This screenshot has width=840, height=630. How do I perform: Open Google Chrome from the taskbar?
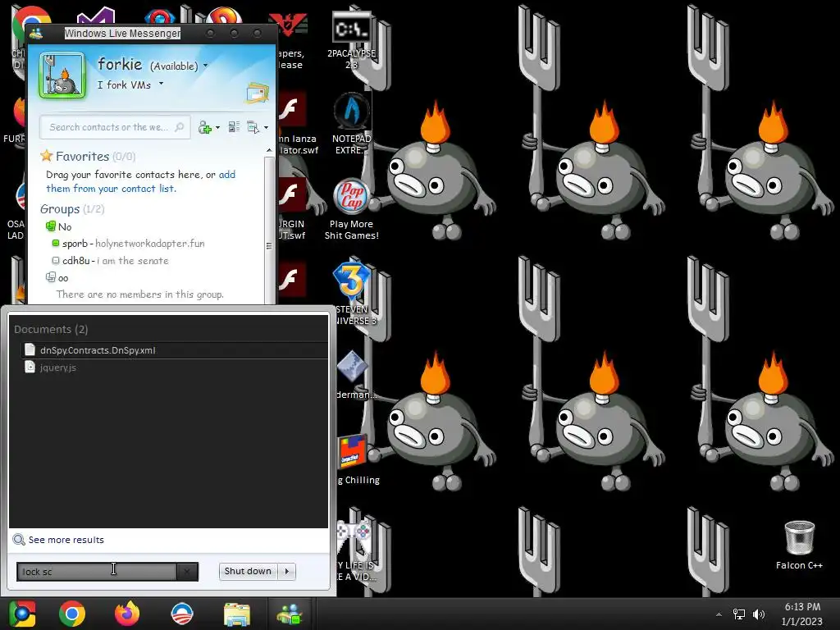[72, 614]
